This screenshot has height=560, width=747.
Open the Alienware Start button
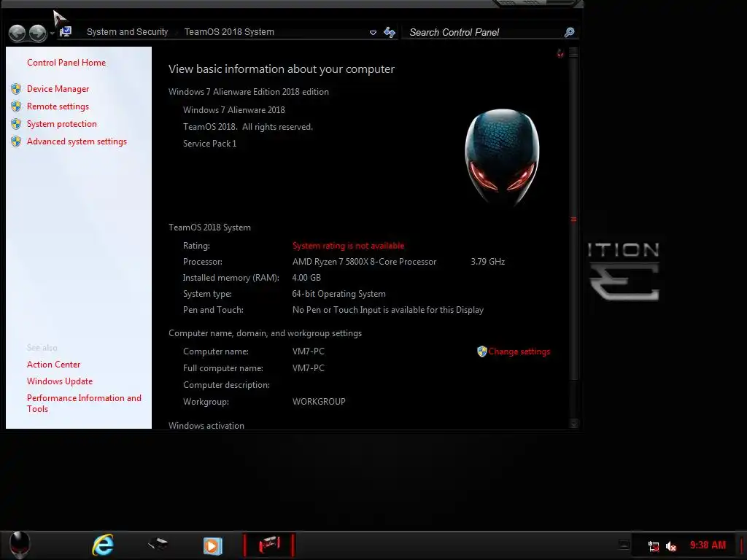pyautogui.click(x=20, y=545)
